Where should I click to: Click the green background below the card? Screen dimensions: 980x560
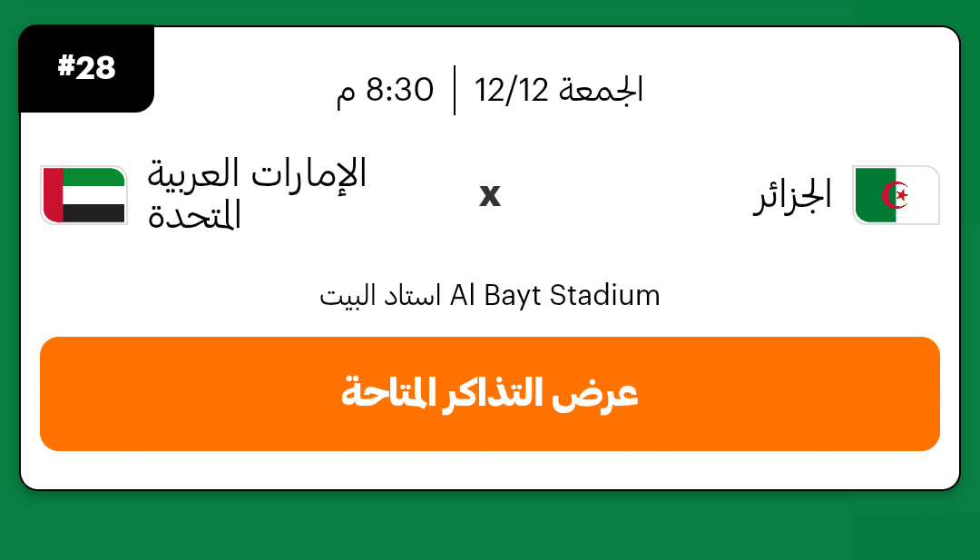tap(490, 526)
